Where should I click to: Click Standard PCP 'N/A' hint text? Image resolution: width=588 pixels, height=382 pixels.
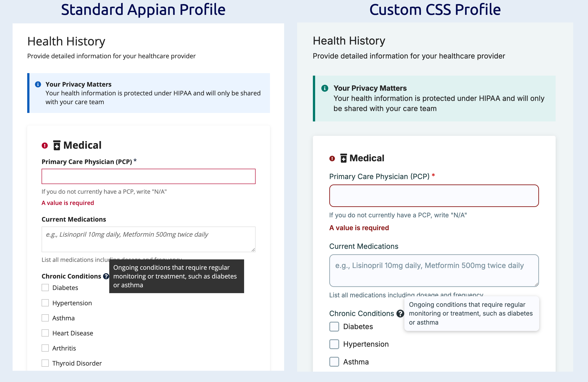tap(104, 192)
